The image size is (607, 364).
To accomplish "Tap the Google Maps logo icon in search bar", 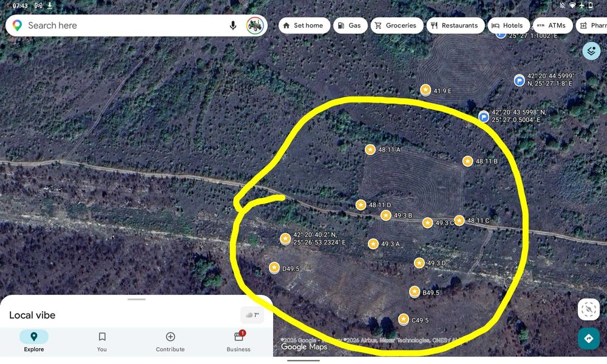I will tap(17, 25).
